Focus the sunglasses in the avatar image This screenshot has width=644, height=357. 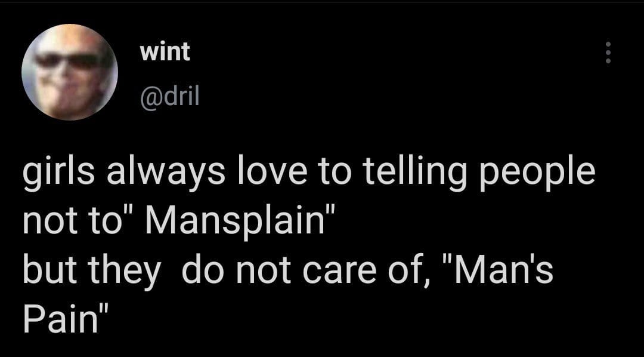click(68, 61)
